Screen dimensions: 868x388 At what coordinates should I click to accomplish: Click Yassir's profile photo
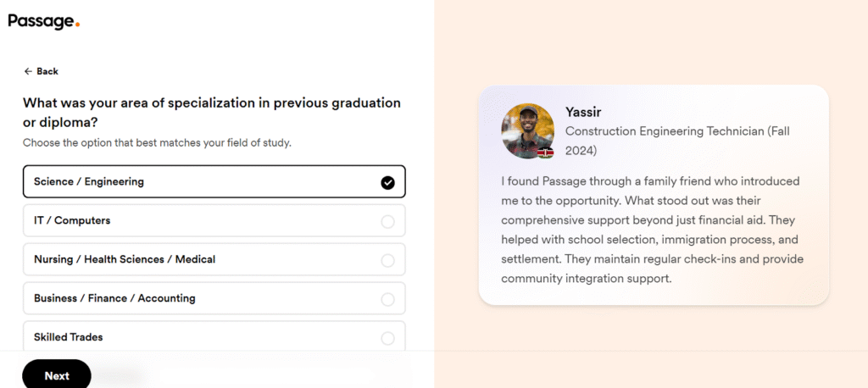[x=527, y=131]
